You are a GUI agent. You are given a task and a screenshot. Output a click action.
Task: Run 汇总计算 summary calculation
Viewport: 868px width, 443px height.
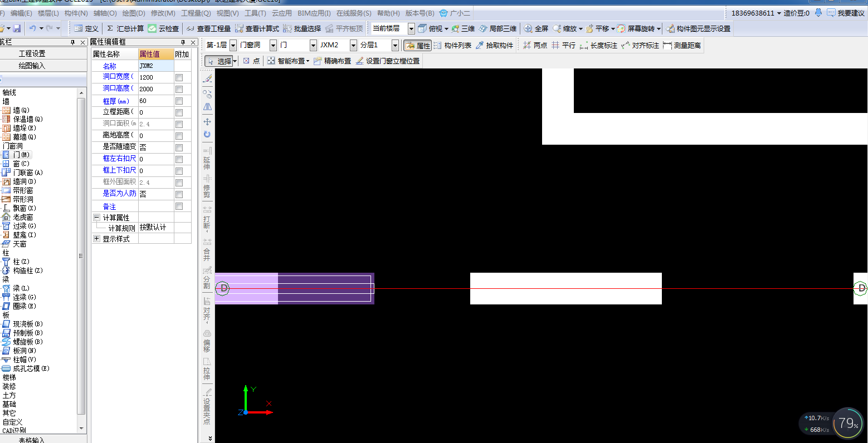pyautogui.click(x=125, y=28)
